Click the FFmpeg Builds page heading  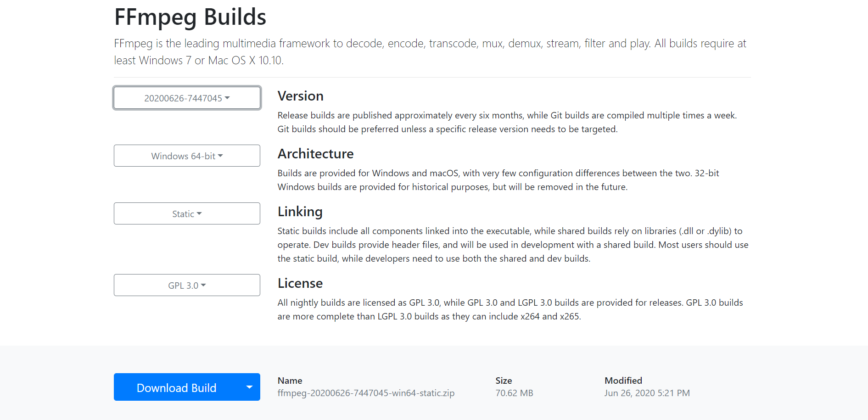click(190, 17)
